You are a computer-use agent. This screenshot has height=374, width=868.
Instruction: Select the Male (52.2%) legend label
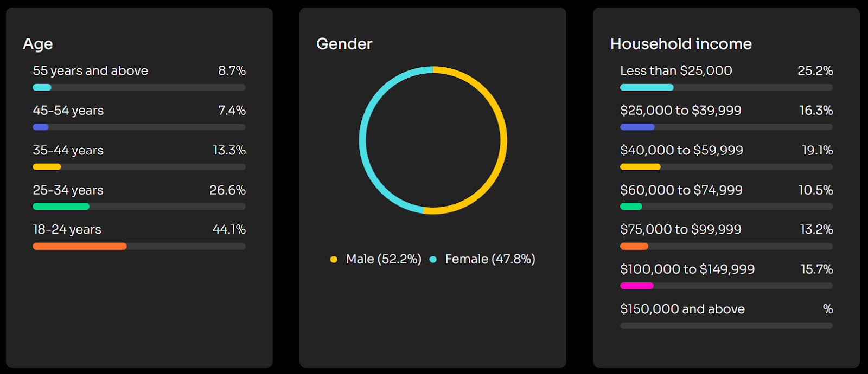384,259
